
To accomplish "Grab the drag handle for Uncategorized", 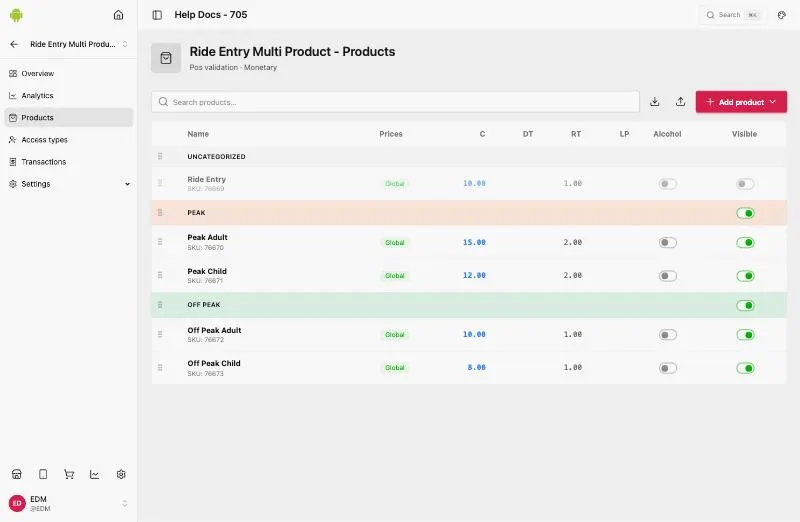I will coord(160,156).
